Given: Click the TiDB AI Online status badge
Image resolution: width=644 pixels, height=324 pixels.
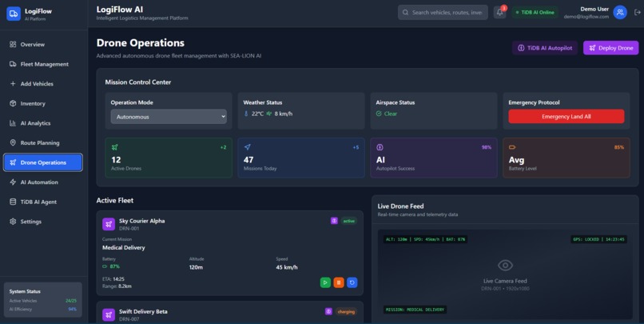Looking at the screenshot, I should [535, 12].
